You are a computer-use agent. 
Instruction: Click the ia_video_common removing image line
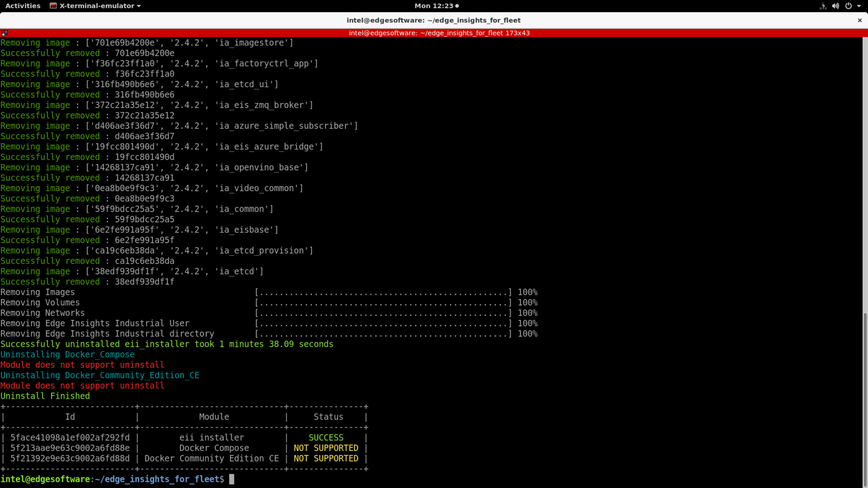152,188
